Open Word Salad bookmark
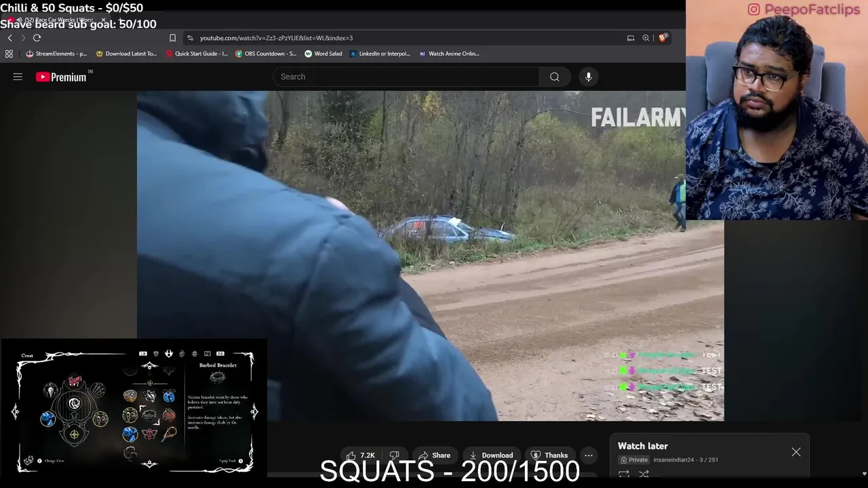The width and height of the screenshot is (868, 488). pyautogui.click(x=323, y=54)
